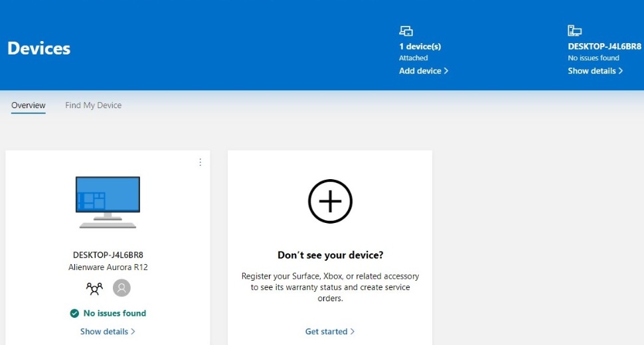Click DESKTOP-J4L6BR8 name on device card
Screen dimensions: 644x345
108,255
